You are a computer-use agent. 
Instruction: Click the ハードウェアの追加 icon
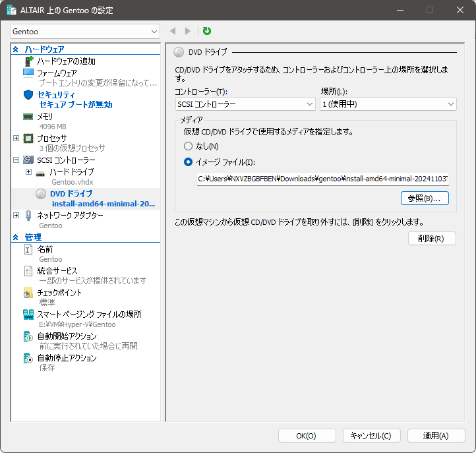[28, 61]
